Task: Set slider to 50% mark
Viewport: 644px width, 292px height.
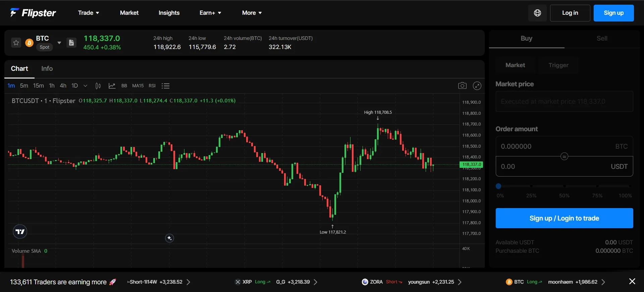Action: click(565, 186)
